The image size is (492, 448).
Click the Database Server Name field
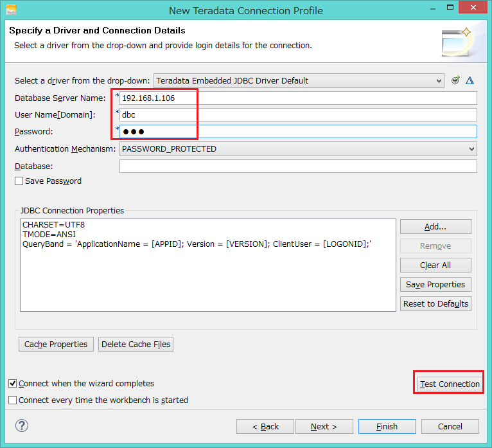[298, 98]
